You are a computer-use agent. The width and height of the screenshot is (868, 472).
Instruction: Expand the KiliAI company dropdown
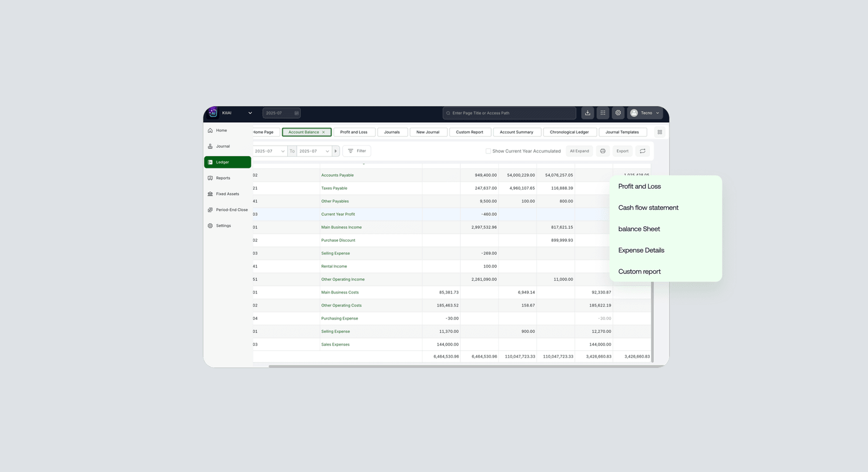pyautogui.click(x=250, y=113)
